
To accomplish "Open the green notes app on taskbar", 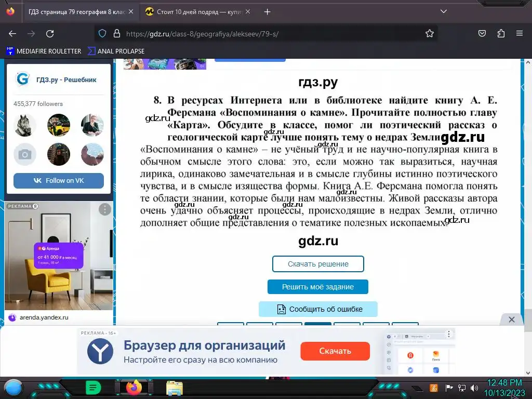I will 94,388.
